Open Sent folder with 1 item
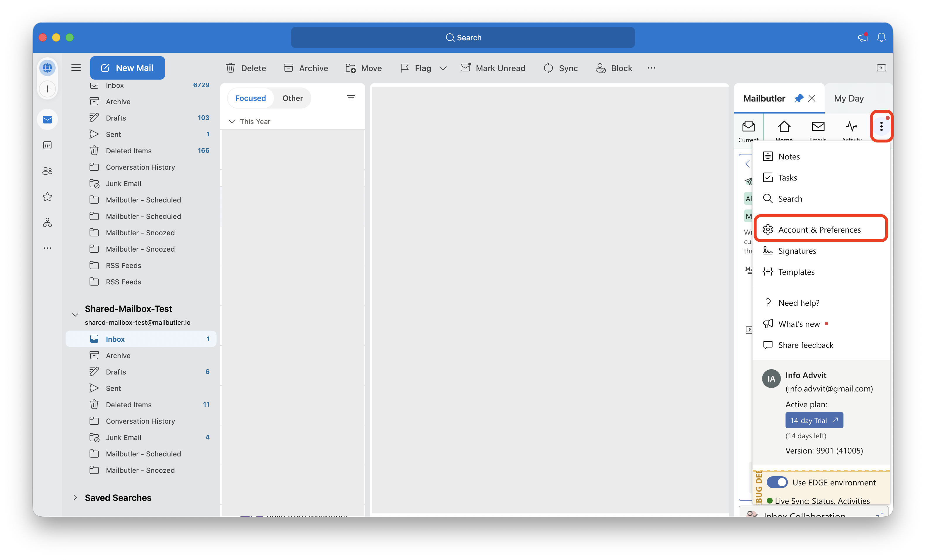The width and height of the screenshot is (926, 560). point(141,134)
